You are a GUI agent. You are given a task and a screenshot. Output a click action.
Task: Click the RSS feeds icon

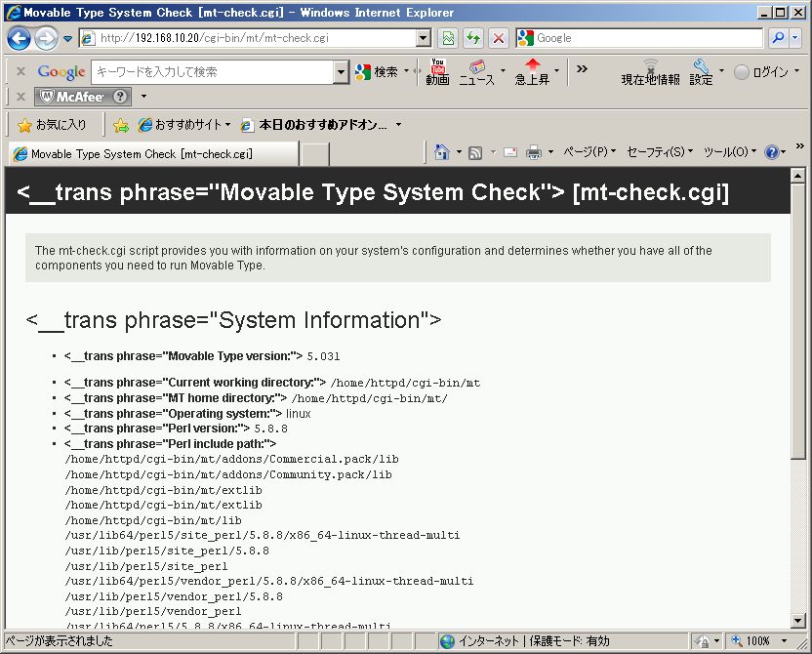click(475, 152)
